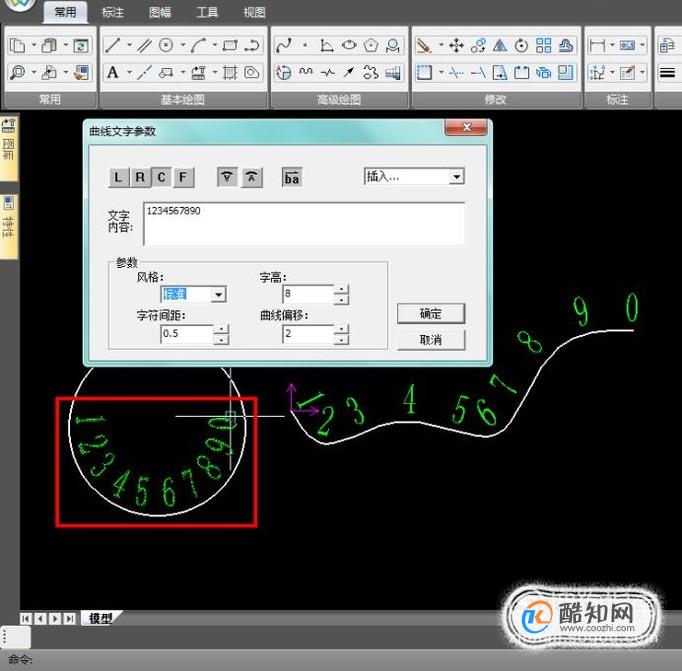Viewport: 682px width, 671px height.
Task: Expand the Zoom tool dropdown arrow
Action: (33, 72)
